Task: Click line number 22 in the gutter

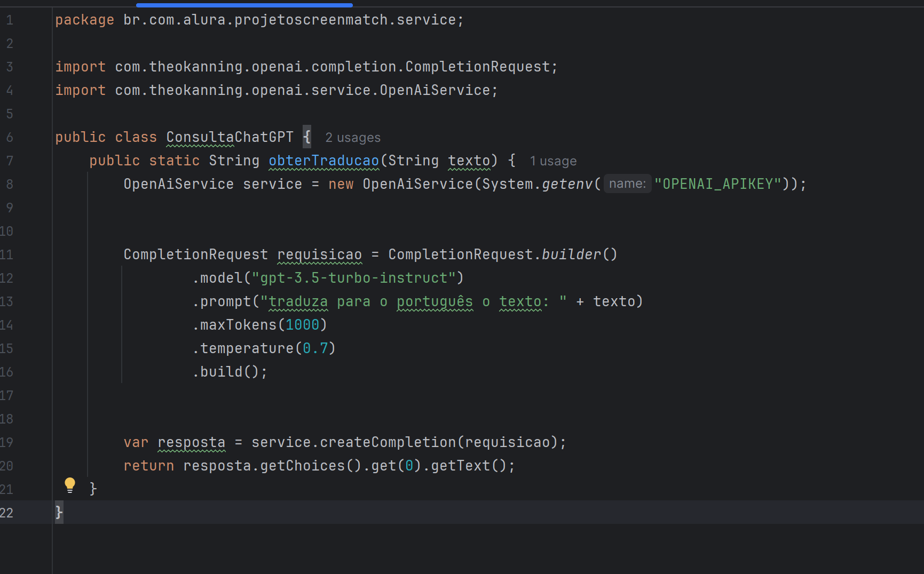Action: [x=6, y=513]
